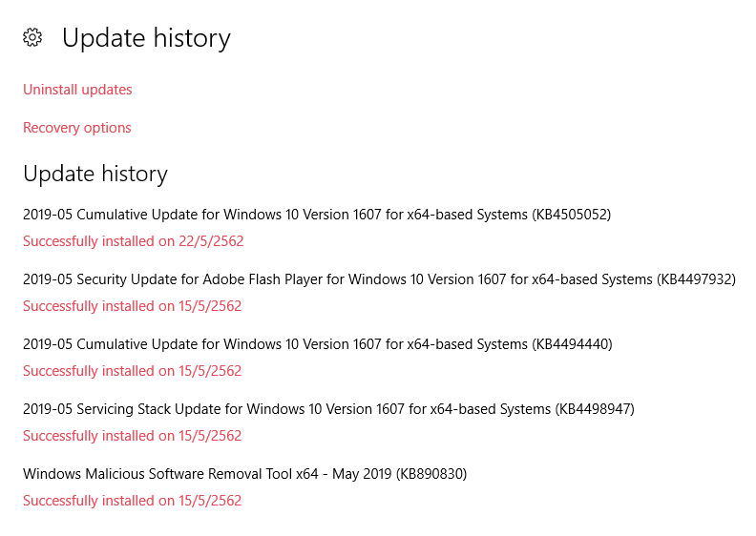
Task: Open install status under Malicious Software Removal Tool
Action: tap(133, 501)
